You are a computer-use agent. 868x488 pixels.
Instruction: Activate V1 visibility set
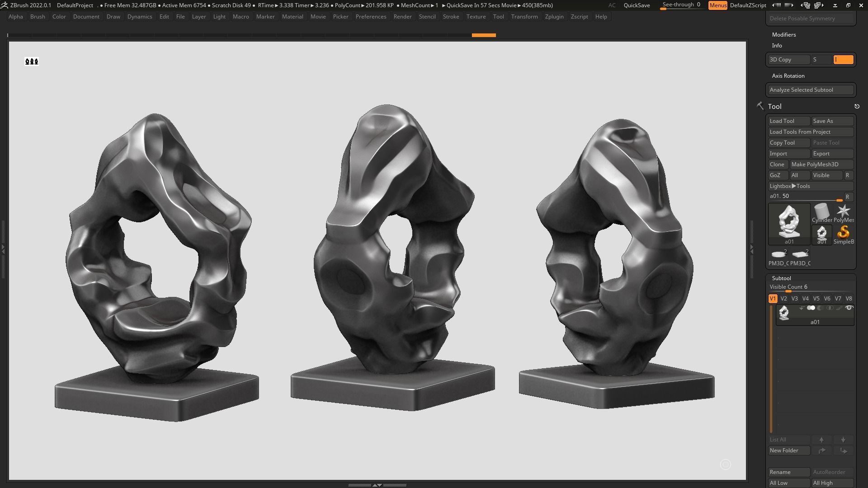point(773,299)
